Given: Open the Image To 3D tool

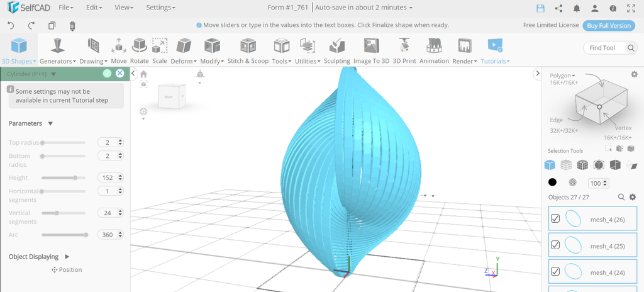Looking at the screenshot, I should click(x=371, y=52).
